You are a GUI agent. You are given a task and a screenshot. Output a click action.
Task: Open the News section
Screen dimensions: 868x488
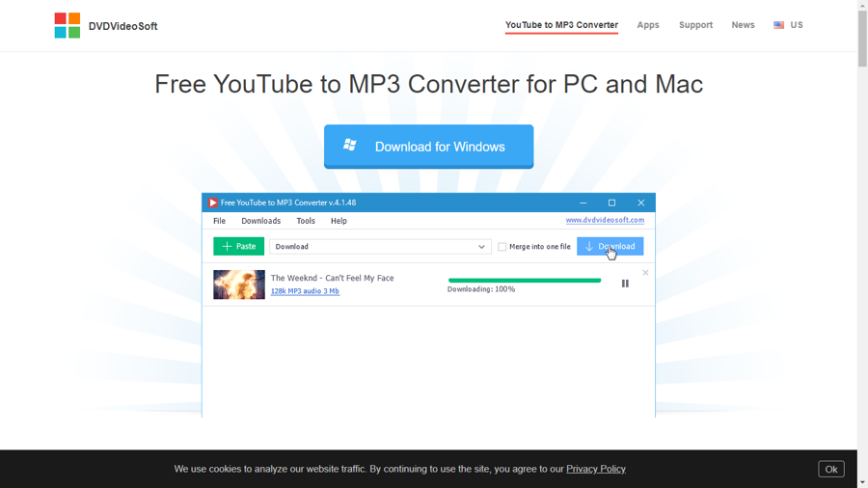[x=743, y=25]
